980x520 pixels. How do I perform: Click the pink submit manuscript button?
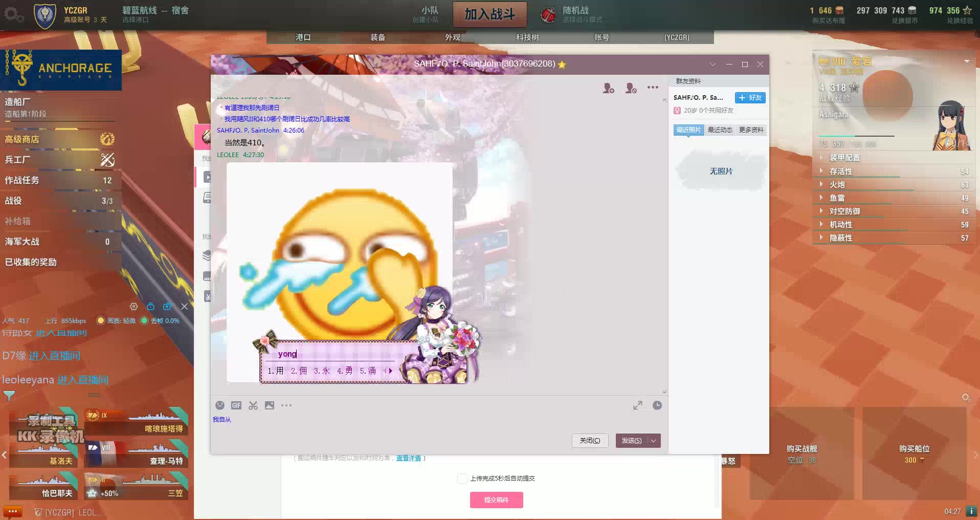click(x=496, y=500)
